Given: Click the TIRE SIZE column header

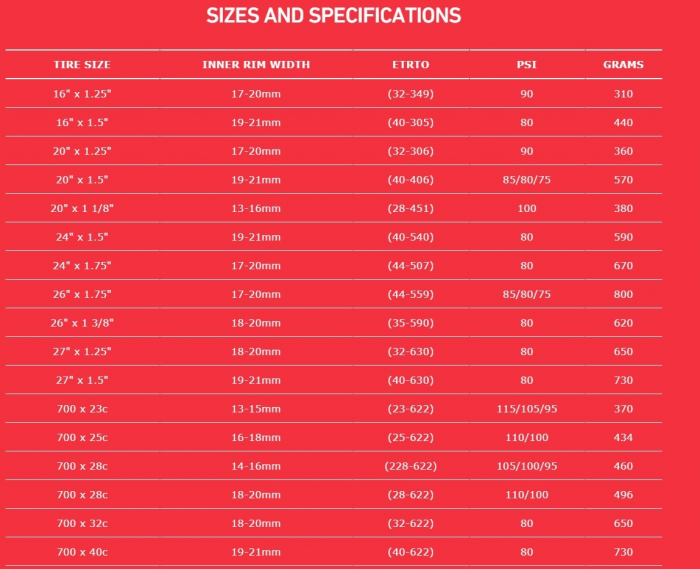Looking at the screenshot, I should click(82, 65).
